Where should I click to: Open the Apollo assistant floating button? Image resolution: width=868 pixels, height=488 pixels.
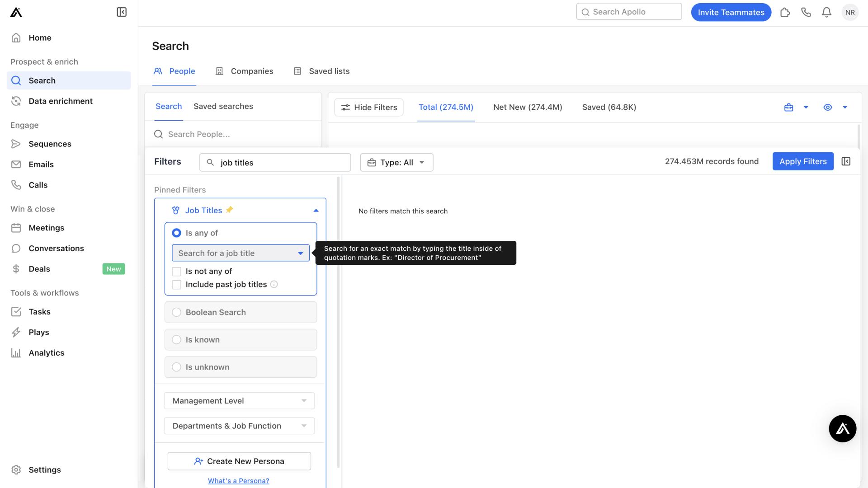[x=842, y=429]
